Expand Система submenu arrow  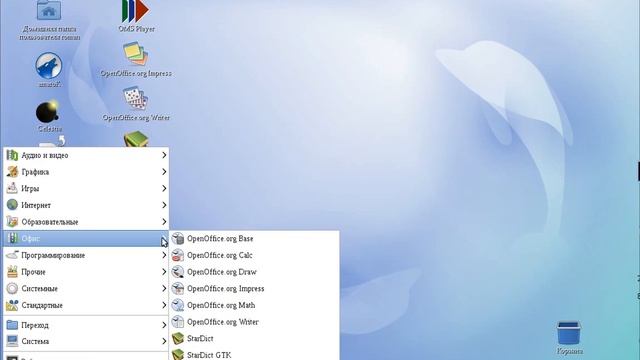(164, 341)
